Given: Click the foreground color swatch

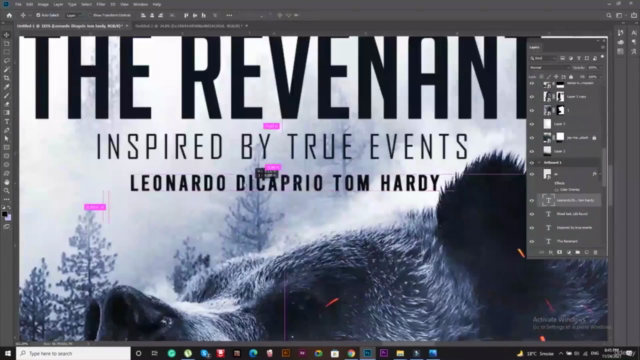Looking at the screenshot, I should 4,214.
